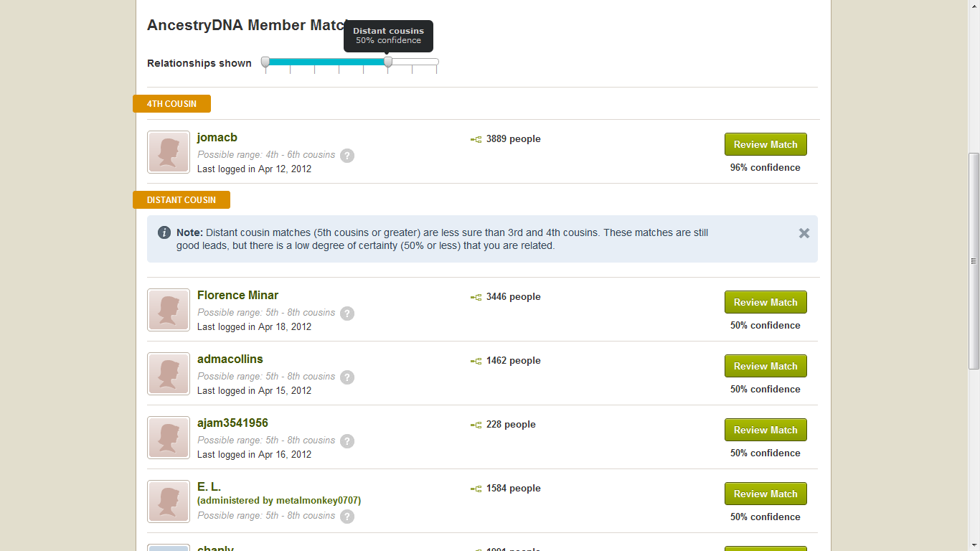The image size is (980, 551).
Task: Open admacollins' profile link
Action: (x=230, y=359)
